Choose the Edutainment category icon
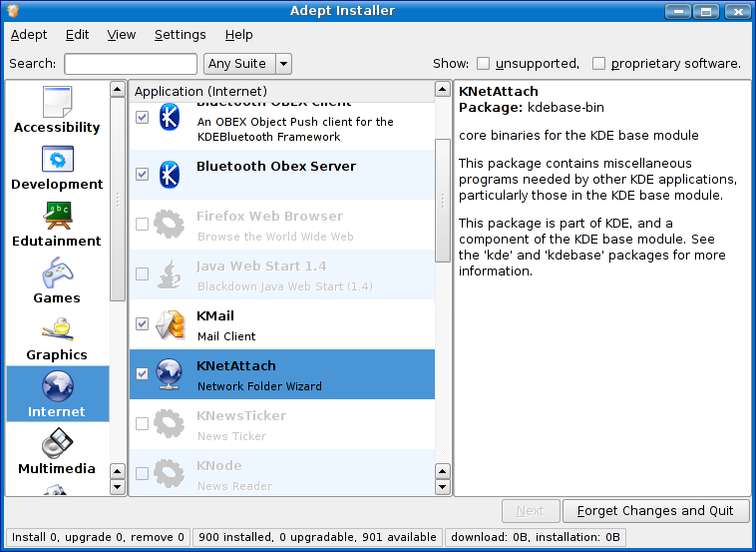The image size is (756, 552). 57,216
